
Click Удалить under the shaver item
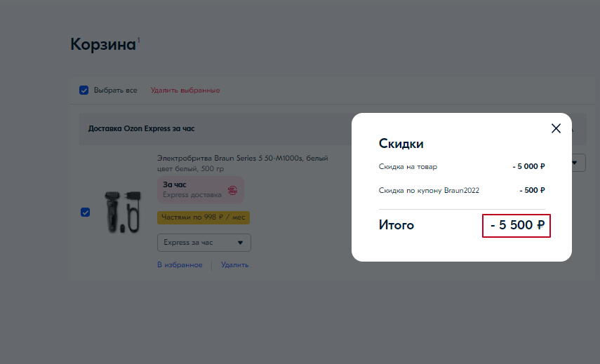tap(234, 265)
